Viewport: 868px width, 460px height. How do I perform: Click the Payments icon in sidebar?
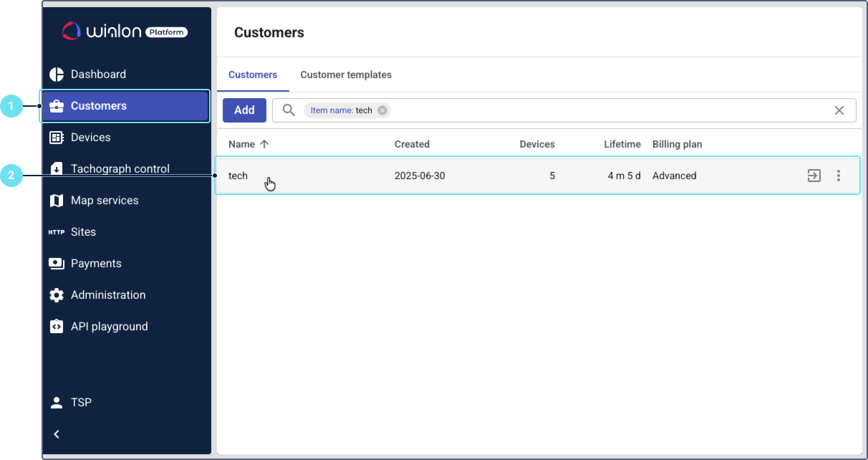coord(57,264)
